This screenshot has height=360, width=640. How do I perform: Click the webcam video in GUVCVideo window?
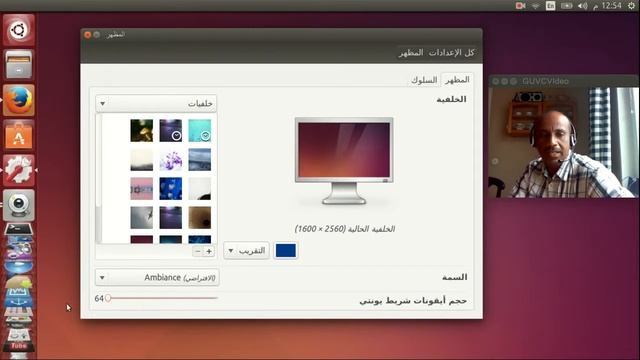pyautogui.click(x=564, y=143)
